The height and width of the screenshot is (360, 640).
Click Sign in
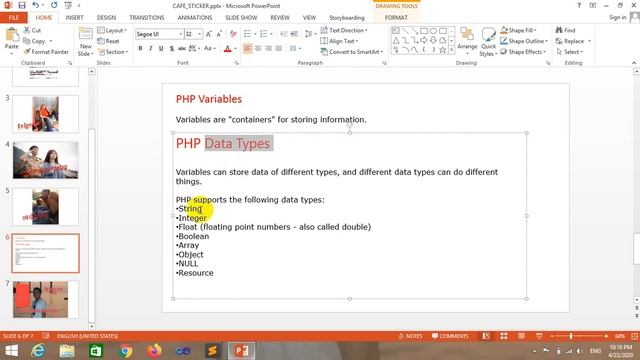(618, 17)
